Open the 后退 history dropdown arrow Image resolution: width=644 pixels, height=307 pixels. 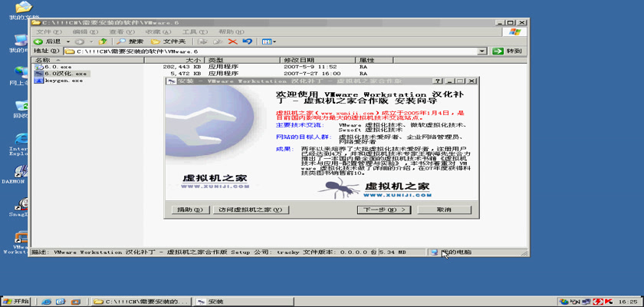(68, 41)
